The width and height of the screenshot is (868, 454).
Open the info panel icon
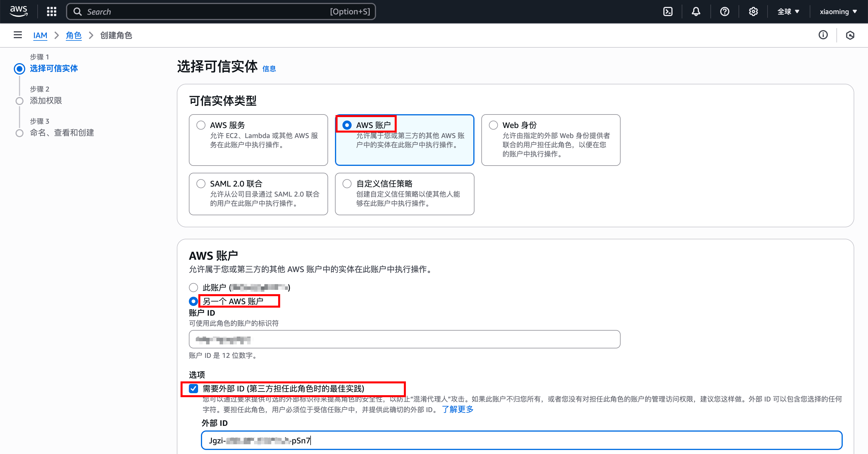[x=823, y=35]
